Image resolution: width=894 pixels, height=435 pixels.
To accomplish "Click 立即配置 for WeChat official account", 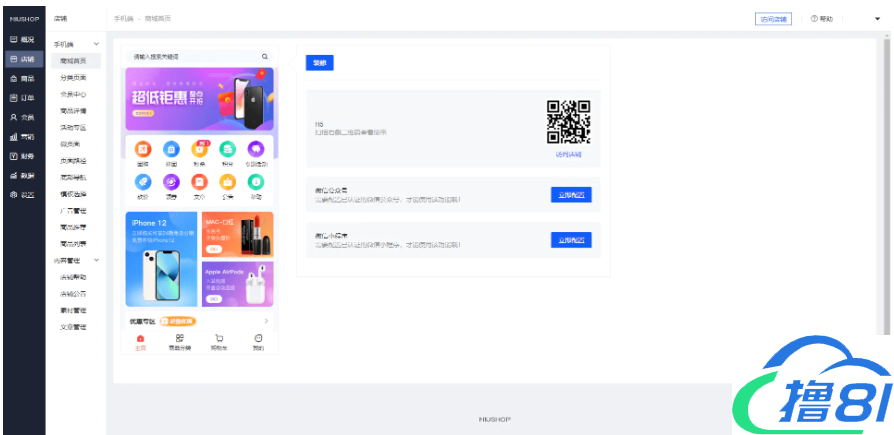I will (x=571, y=194).
